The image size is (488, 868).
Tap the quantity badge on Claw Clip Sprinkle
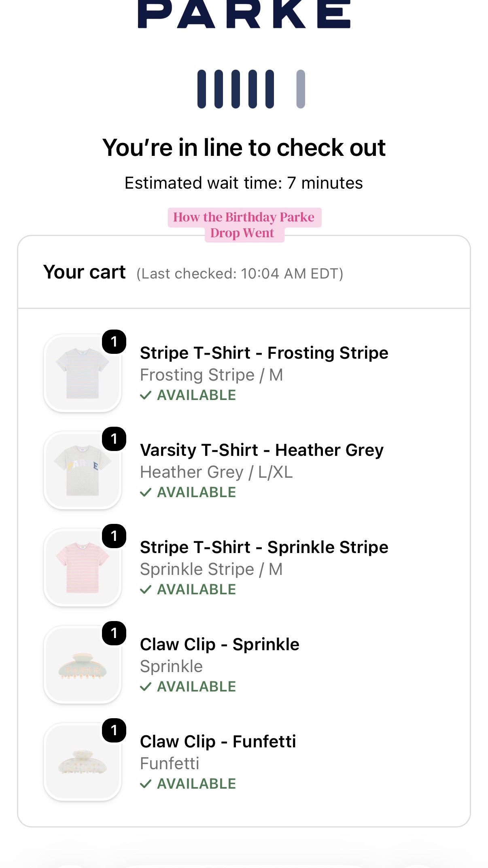[114, 633]
